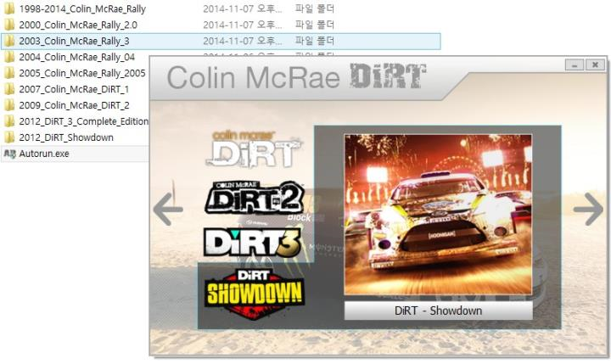Image resolution: width=611 pixels, height=364 pixels.
Task: Click date cell of 2003_Colin_McRae_Rally_3 row
Action: pos(243,41)
